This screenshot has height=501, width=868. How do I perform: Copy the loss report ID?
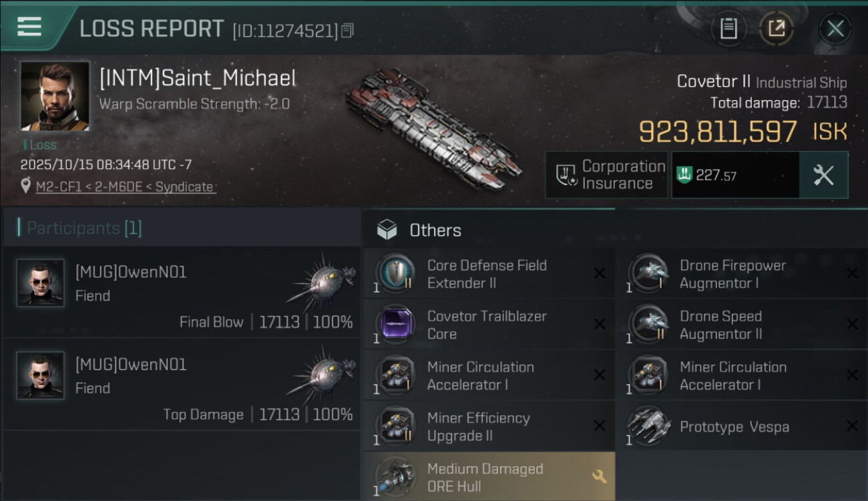[x=347, y=31]
